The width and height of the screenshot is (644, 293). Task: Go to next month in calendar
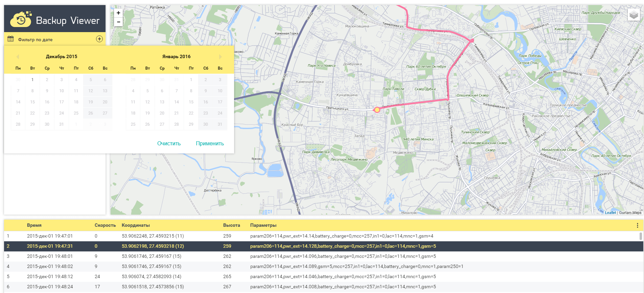pos(220,57)
